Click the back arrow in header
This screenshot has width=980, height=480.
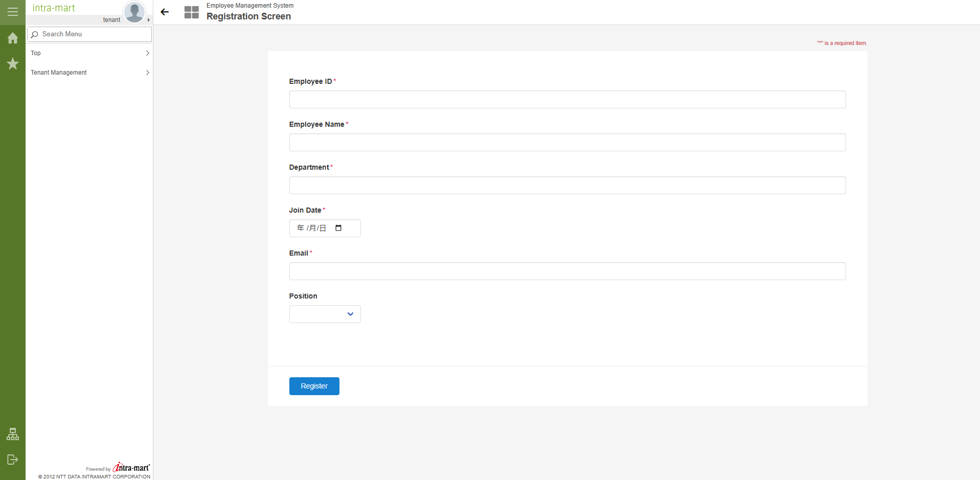(x=165, y=12)
